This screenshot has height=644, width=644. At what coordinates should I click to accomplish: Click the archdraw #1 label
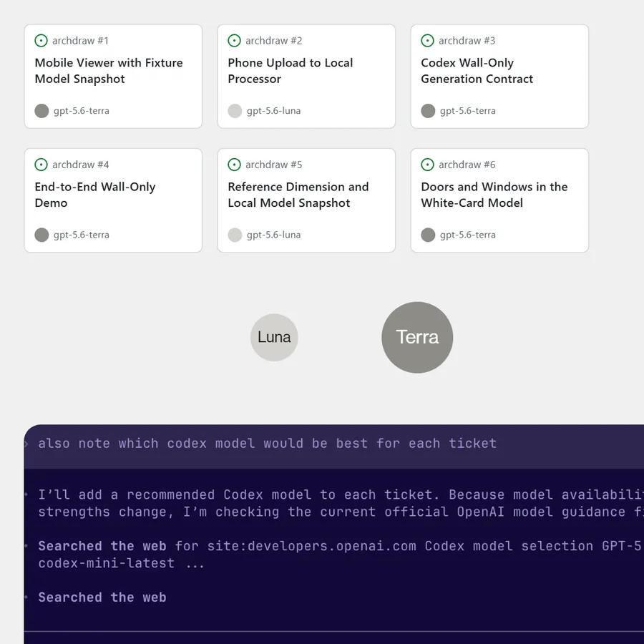pyautogui.click(x=80, y=41)
